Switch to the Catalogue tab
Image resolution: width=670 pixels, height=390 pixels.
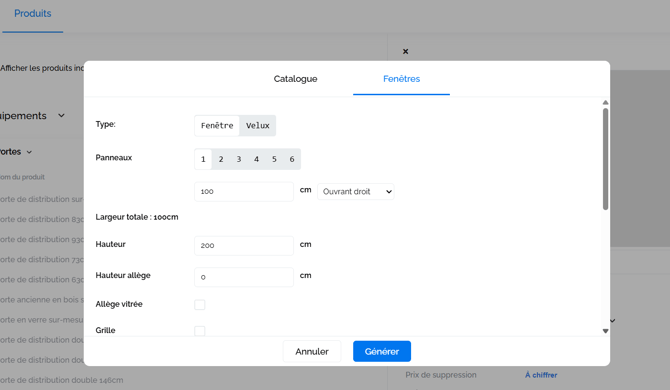pyautogui.click(x=295, y=79)
